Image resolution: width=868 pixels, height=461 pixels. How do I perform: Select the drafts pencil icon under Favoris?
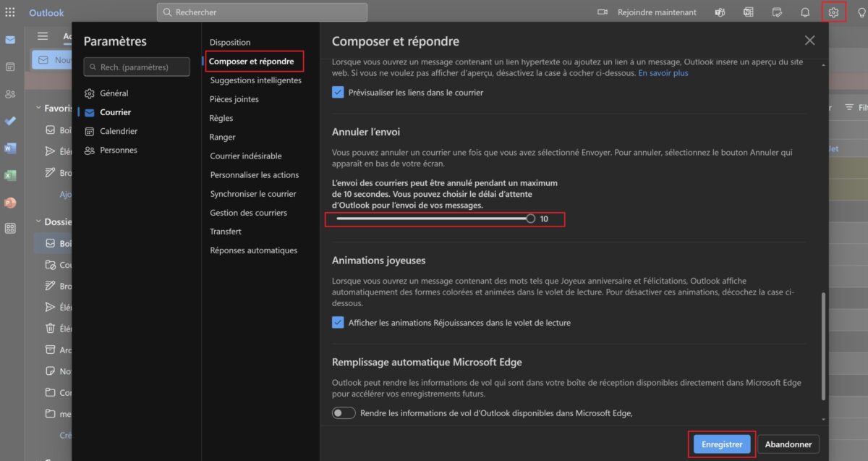[x=51, y=172]
